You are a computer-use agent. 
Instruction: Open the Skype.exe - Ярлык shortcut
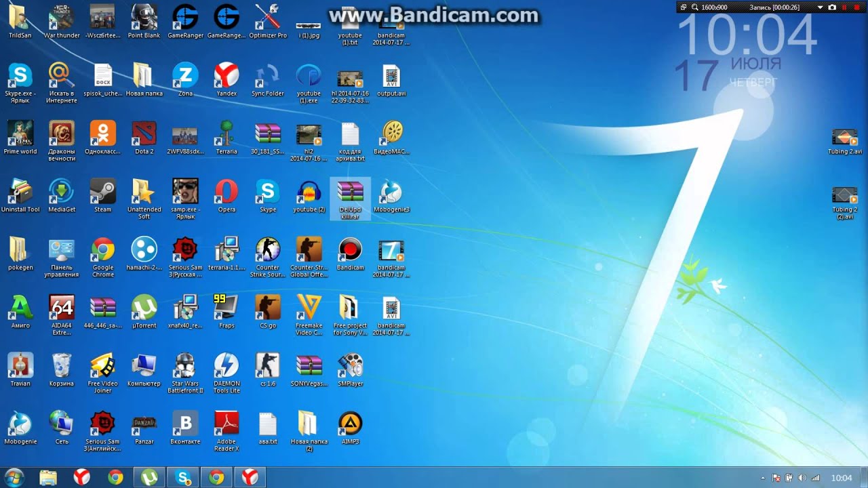20,83
